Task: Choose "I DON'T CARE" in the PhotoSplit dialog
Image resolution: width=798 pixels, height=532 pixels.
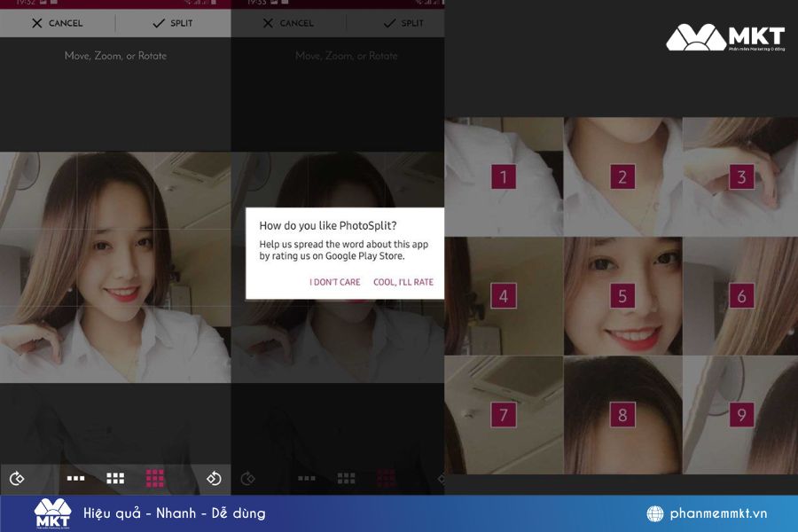Action: [335, 282]
